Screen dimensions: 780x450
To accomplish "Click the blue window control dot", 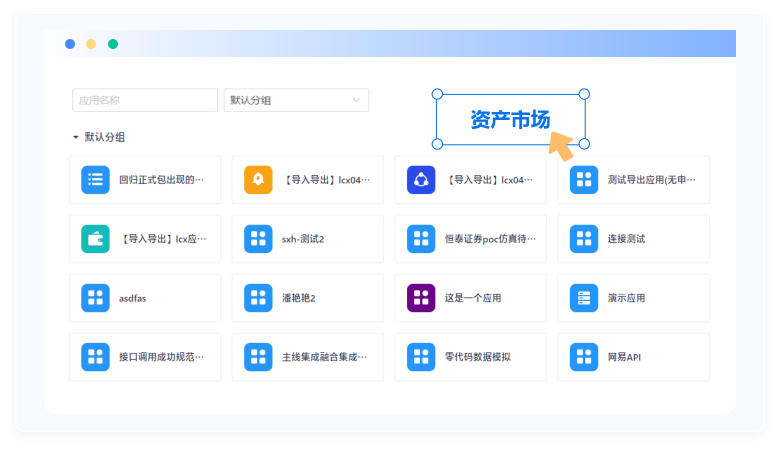I will coord(69,44).
